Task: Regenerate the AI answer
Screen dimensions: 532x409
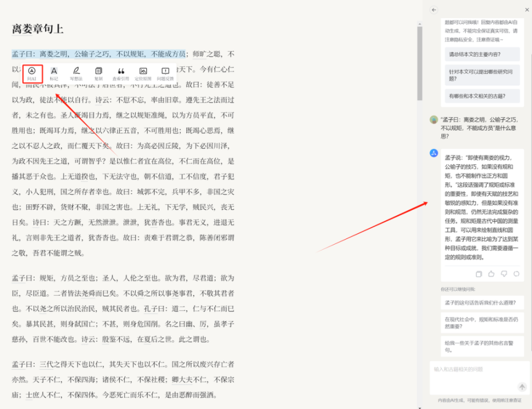Action: pyautogui.click(x=516, y=274)
